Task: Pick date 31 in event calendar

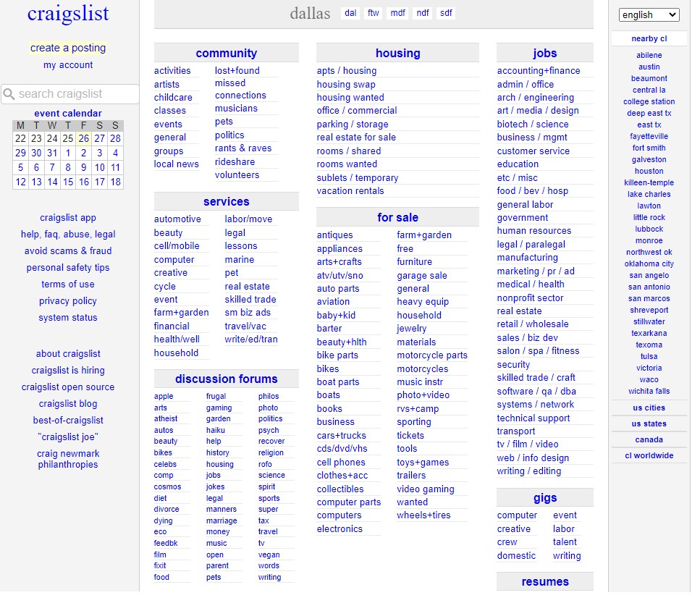Action: click(x=52, y=153)
